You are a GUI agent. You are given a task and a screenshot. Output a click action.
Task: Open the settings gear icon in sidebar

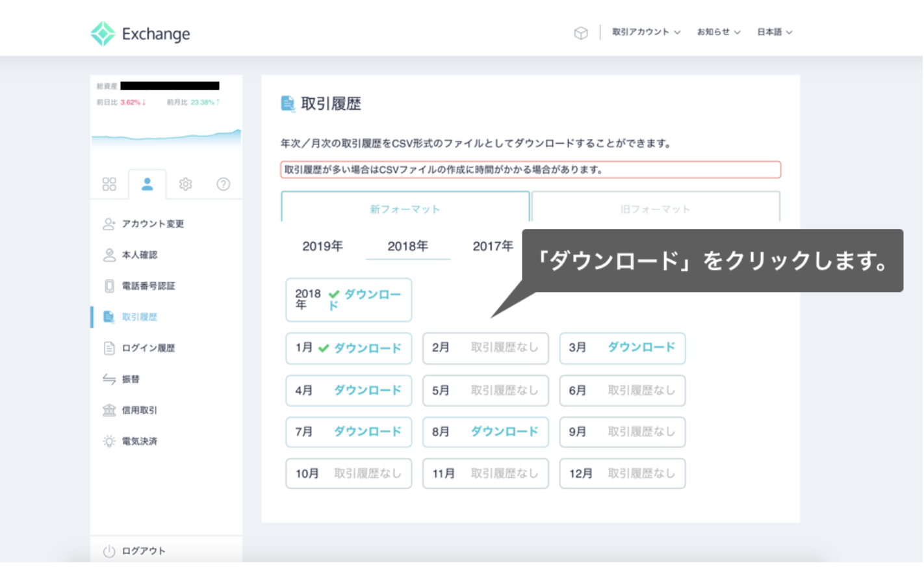point(186,184)
